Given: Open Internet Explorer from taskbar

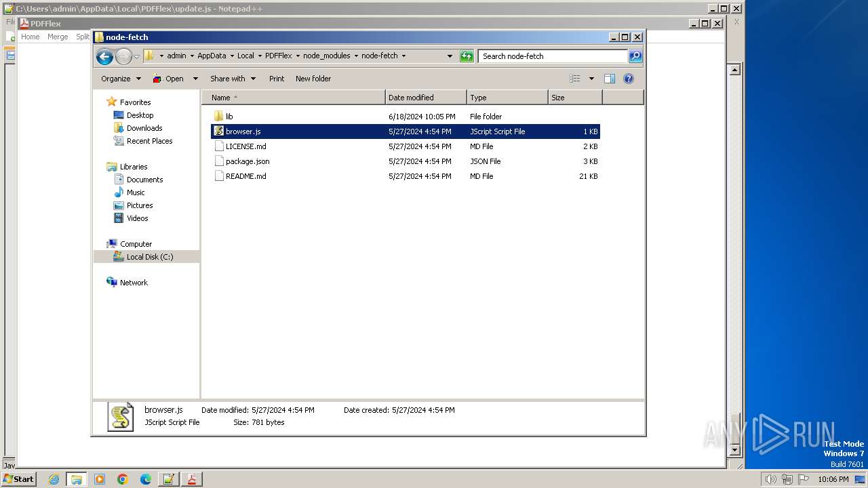Looking at the screenshot, I should click(54, 479).
